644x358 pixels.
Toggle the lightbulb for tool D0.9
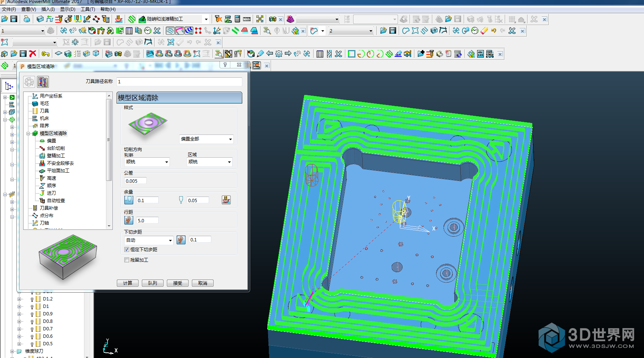32,314
